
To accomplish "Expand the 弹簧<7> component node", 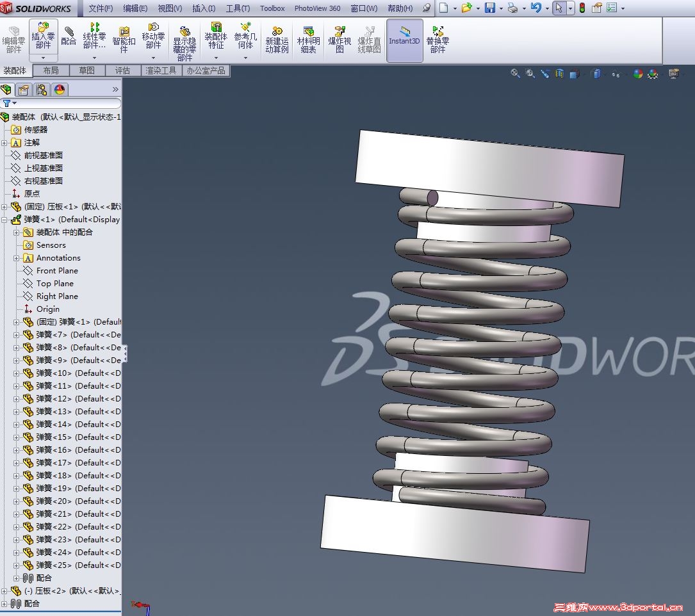I will click(x=17, y=335).
